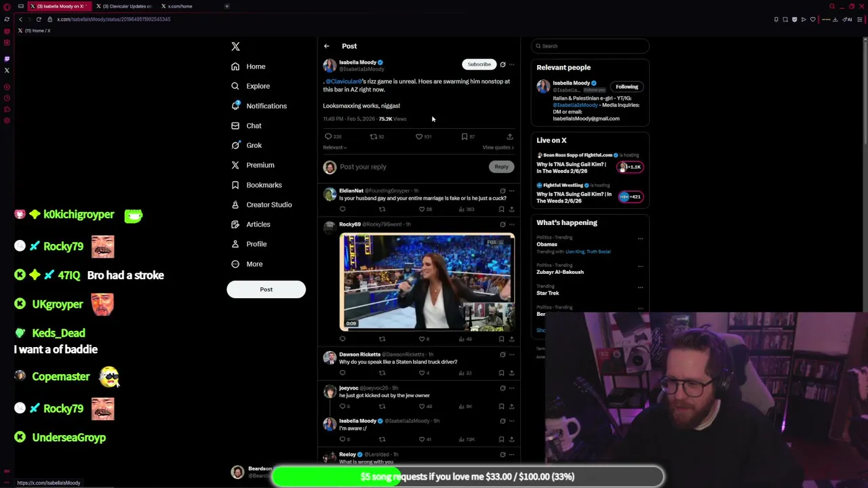This screenshot has width=868, height=488.
Task: Click the X Search box
Action: 590,46
